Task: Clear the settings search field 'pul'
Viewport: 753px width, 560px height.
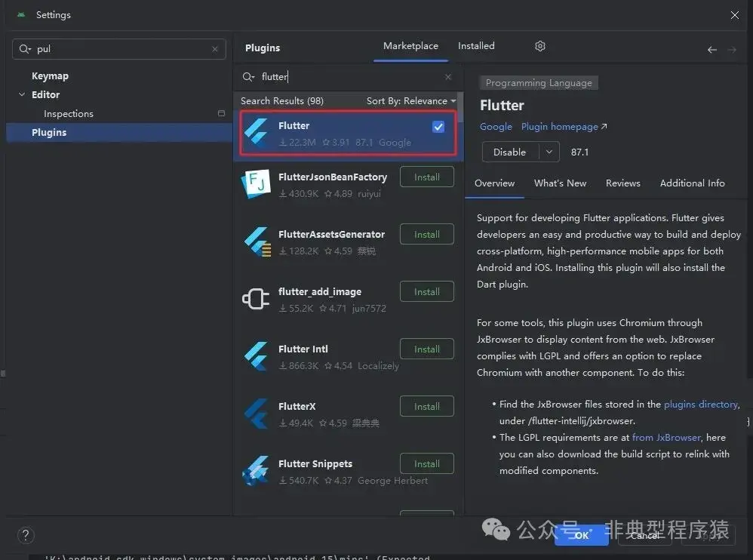Action: pos(215,49)
